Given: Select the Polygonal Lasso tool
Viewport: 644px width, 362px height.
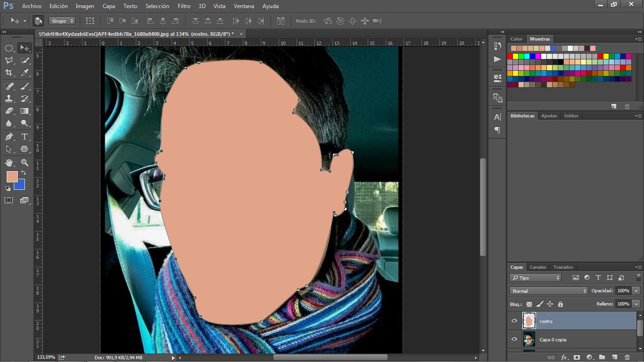Looking at the screenshot, I should point(9,60).
